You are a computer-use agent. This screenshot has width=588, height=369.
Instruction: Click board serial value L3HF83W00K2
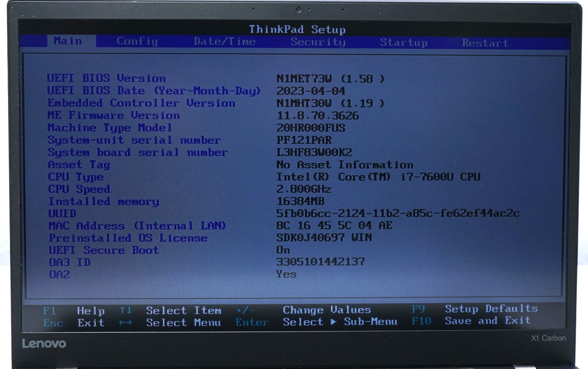pyautogui.click(x=314, y=152)
